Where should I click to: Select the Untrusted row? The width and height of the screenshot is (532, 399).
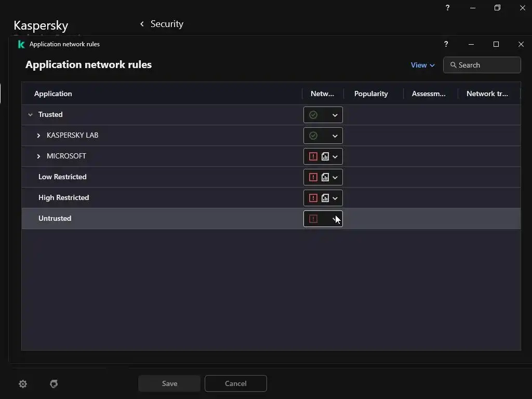click(271, 219)
